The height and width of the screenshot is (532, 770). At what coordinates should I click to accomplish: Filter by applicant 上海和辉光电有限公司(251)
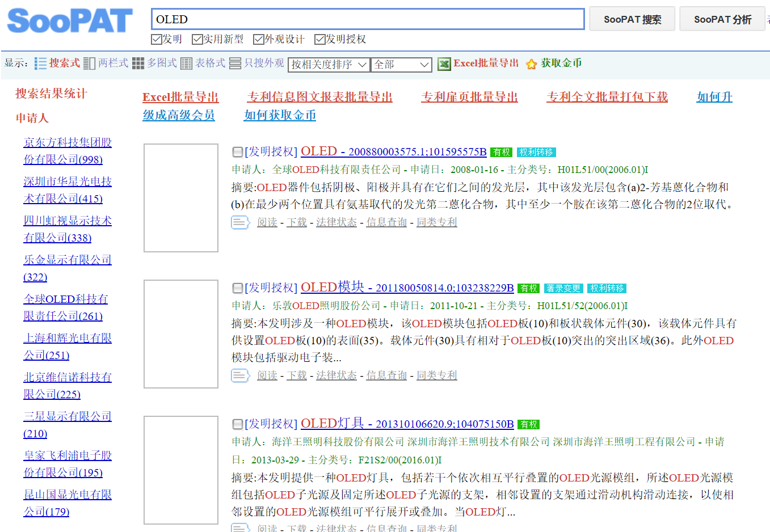pyautogui.click(x=68, y=347)
